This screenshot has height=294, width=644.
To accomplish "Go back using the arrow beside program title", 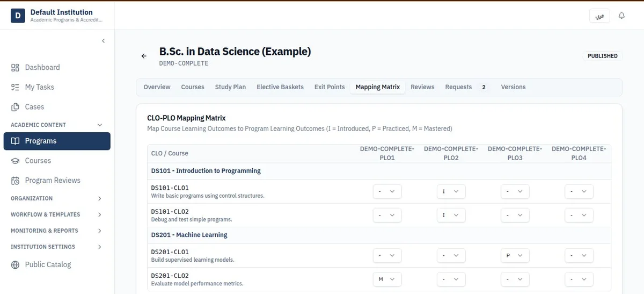I will click(x=144, y=56).
